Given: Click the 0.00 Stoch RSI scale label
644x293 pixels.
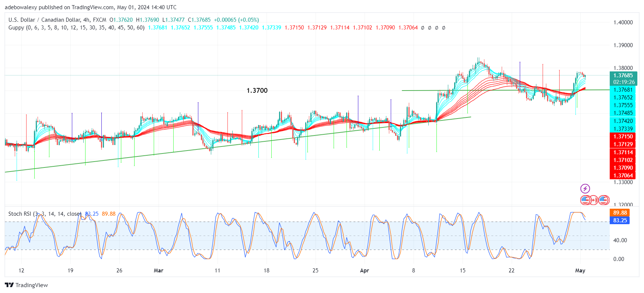Looking at the screenshot, I should coord(619,259).
